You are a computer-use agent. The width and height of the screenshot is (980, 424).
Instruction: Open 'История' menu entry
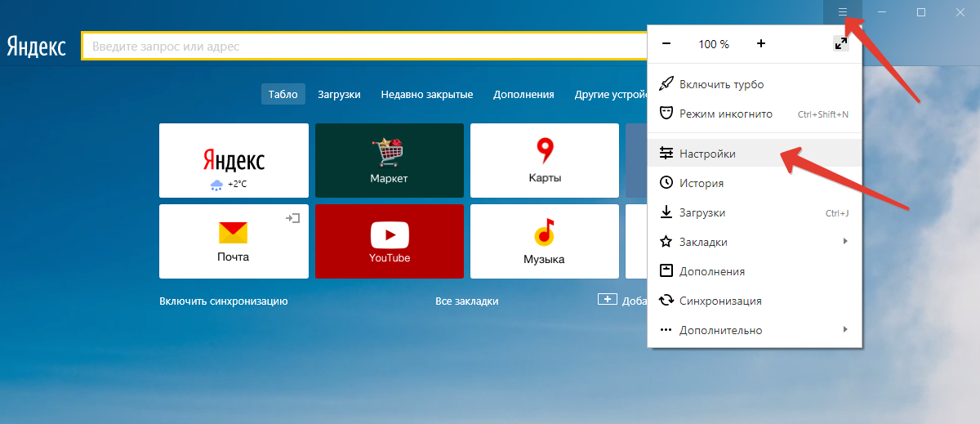coord(755,183)
